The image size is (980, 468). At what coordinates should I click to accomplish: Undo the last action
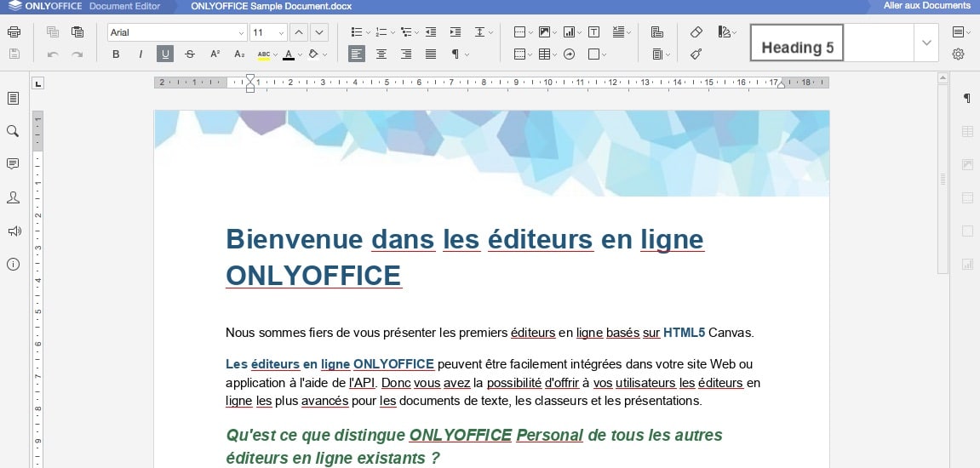[x=53, y=54]
